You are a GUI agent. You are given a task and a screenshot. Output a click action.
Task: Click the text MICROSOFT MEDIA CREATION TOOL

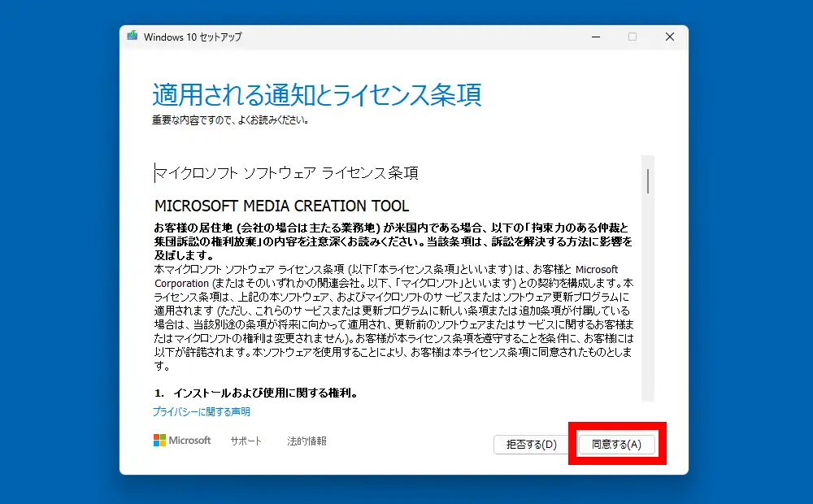pyautogui.click(x=281, y=206)
